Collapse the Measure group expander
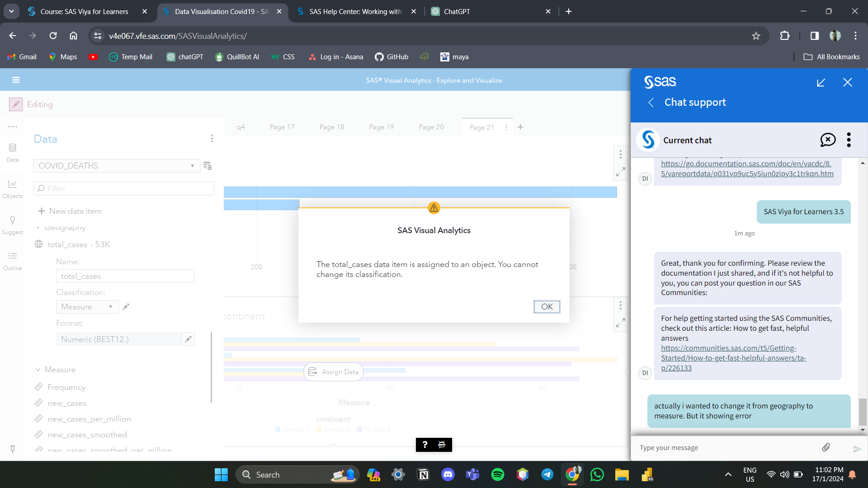The width and height of the screenshot is (868, 488). point(38,370)
